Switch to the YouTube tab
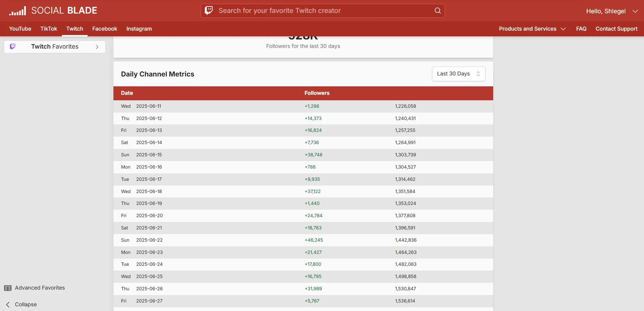The width and height of the screenshot is (644, 311). pos(20,29)
